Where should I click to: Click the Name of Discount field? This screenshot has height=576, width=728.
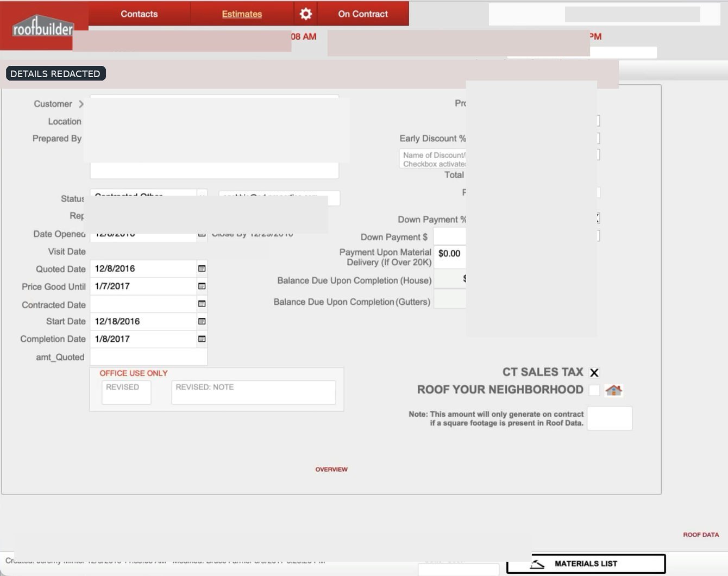[x=433, y=159]
